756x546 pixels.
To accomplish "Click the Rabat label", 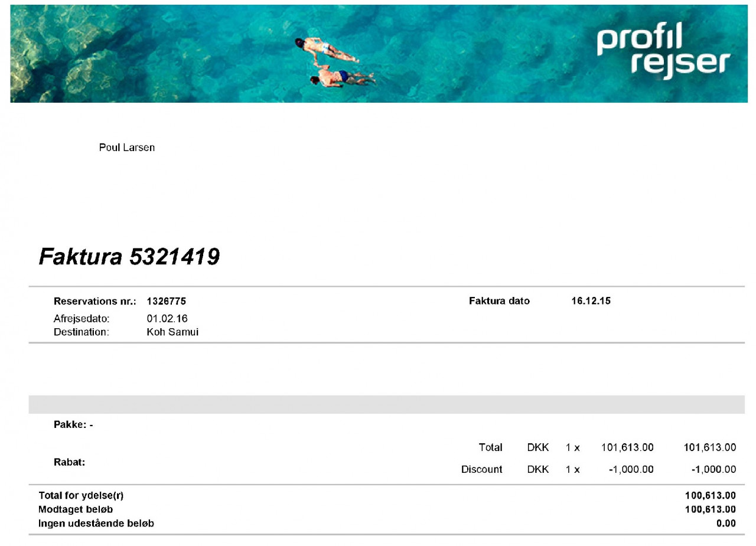I will coord(70,462).
